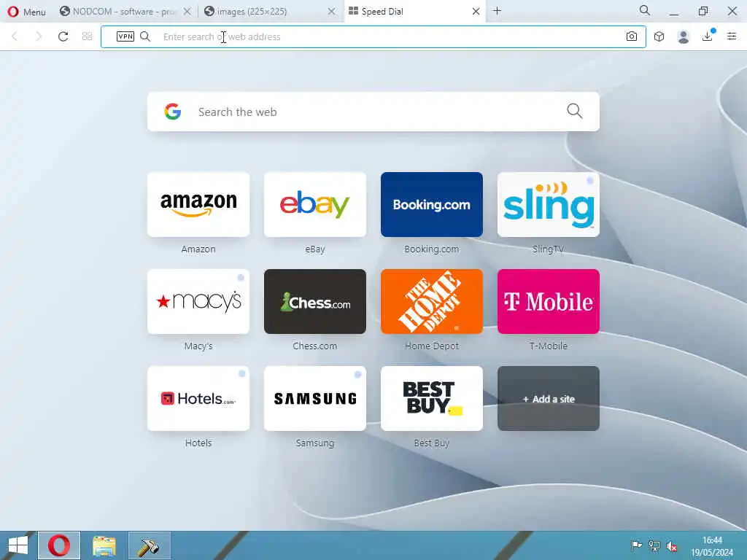Viewport: 747px width, 560px height.
Task: Open the Amazon speed dial tile
Action: click(198, 204)
